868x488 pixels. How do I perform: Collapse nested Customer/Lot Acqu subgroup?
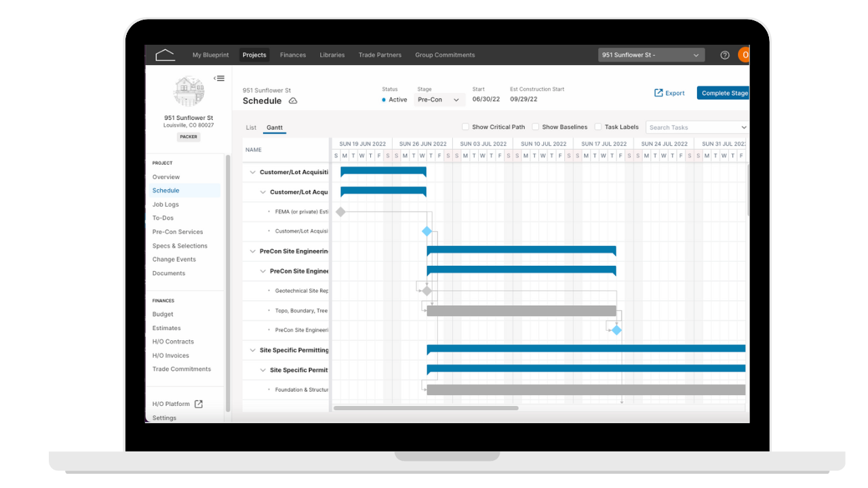coord(264,192)
